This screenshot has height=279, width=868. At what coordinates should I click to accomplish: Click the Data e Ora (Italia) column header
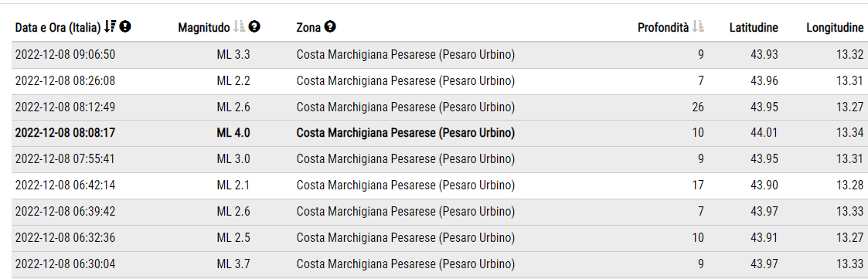coord(58,27)
